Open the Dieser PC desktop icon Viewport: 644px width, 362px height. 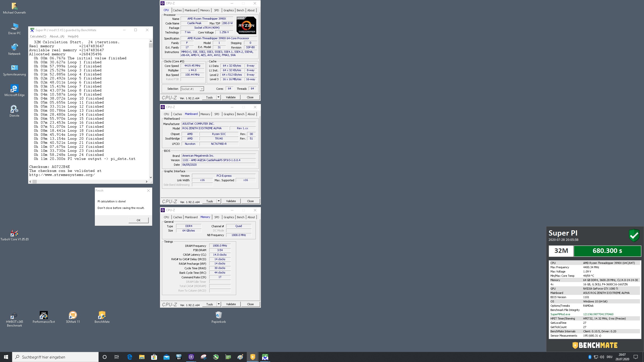[14, 29]
